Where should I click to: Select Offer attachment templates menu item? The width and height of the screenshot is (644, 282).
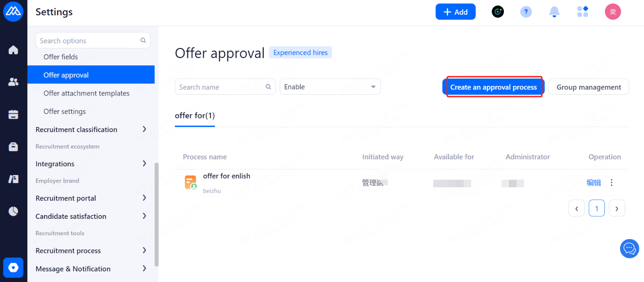[x=86, y=93]
